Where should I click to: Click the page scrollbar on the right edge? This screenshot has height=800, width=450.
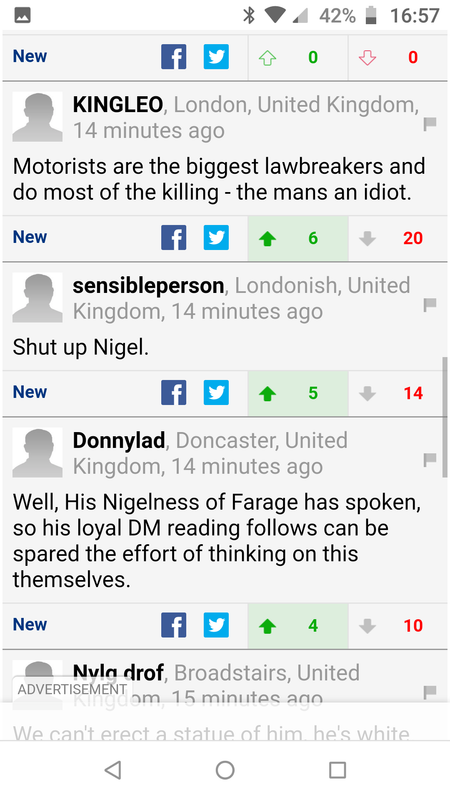pyautogui.click(x=445, y=417)
